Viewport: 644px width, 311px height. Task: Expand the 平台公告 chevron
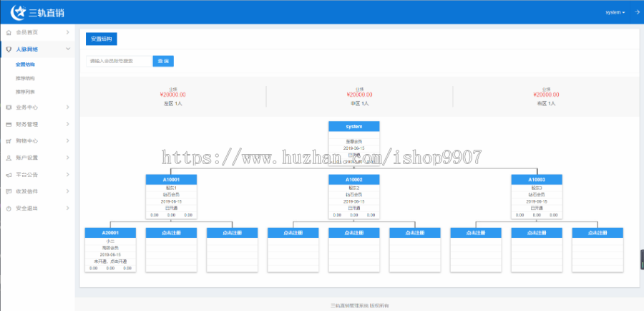[x=67, y=174]
